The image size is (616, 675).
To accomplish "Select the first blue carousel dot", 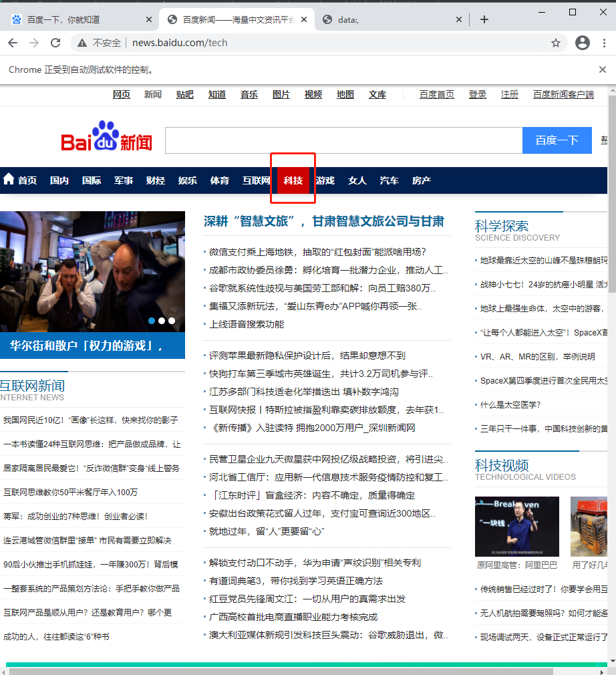I will tap(152, 321).
